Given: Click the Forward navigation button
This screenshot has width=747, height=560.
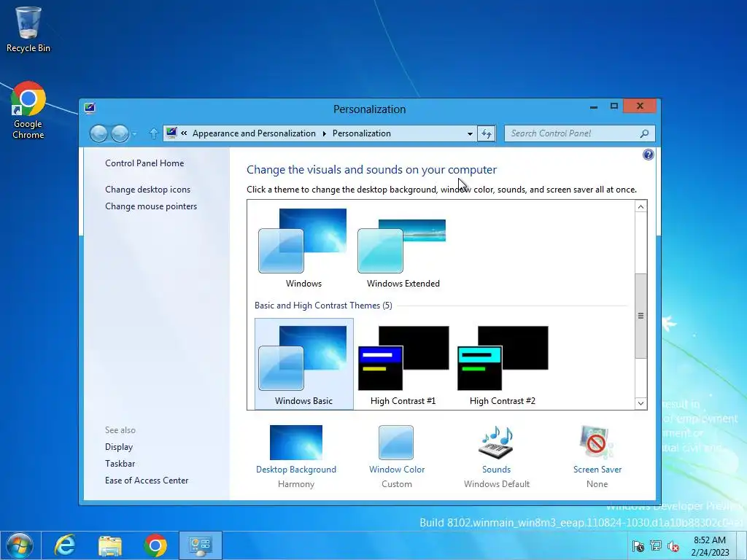Looking at the screenshot, I should (x=120, y=134).
